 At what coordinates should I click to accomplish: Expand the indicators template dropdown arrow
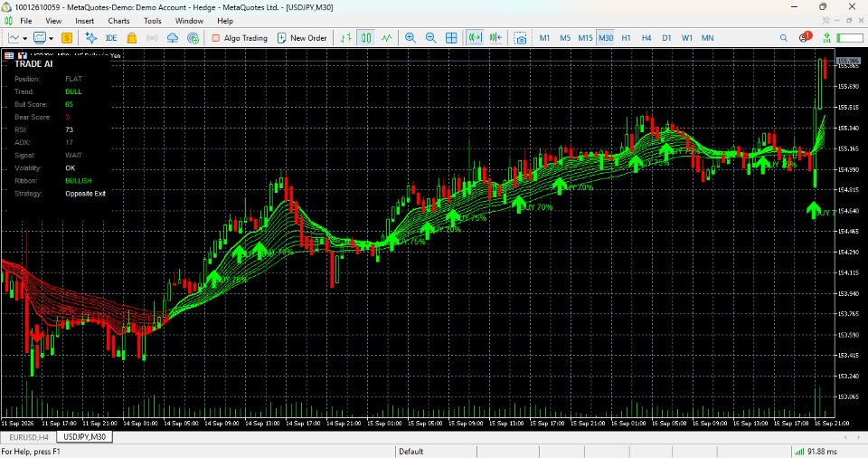(x=51, y=38)
